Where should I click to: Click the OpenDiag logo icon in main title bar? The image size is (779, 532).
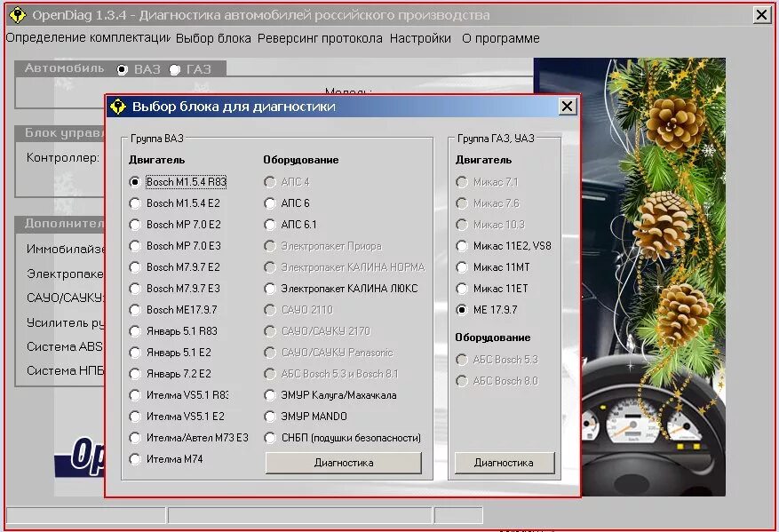(18, 15)
